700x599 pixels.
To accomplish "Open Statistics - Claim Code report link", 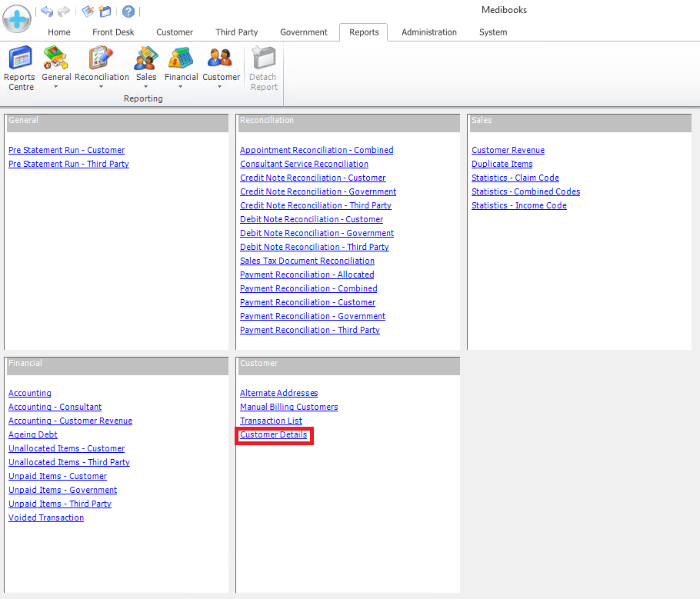I will [x=515, y=178].
